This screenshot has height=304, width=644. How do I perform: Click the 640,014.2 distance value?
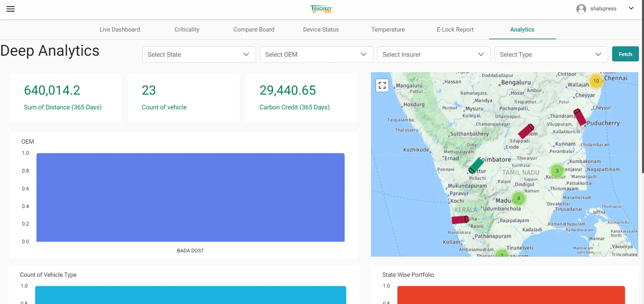tap(52, 90)
